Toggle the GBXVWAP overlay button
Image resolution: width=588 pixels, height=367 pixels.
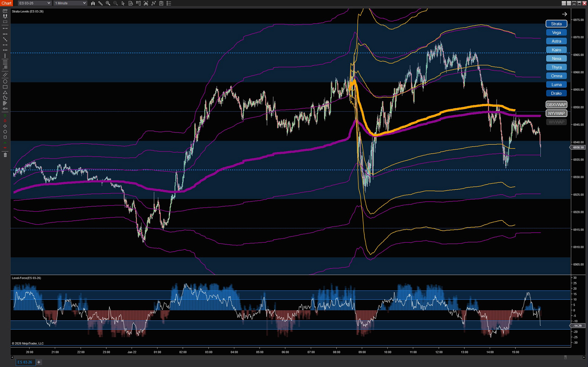[x=556, y=104]
